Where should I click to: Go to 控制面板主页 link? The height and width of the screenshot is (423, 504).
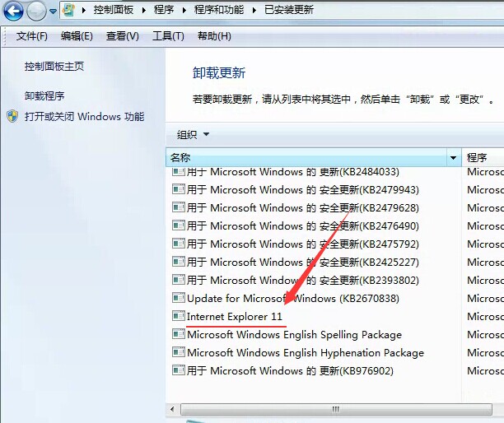54,67
